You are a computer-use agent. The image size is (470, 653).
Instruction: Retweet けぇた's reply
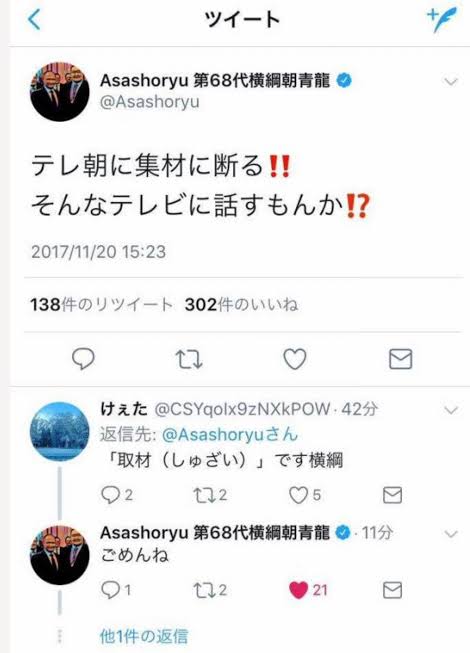point(210,495)
